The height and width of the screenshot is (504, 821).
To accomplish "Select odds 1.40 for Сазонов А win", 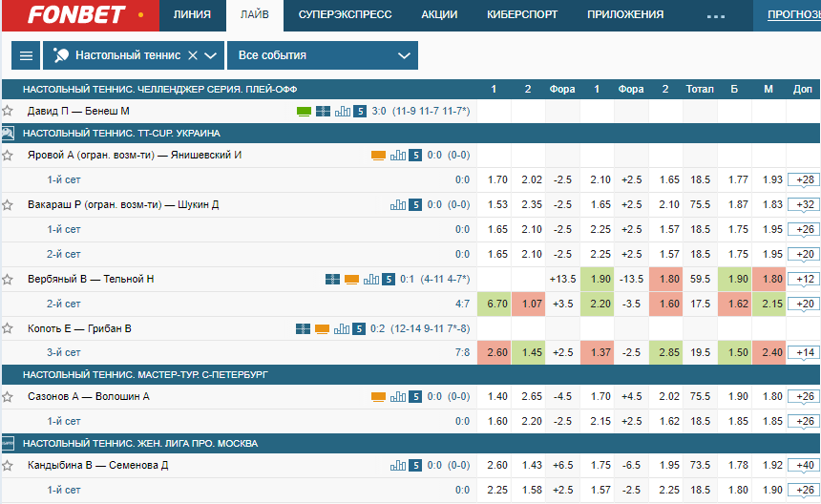I will pos(495,397).
